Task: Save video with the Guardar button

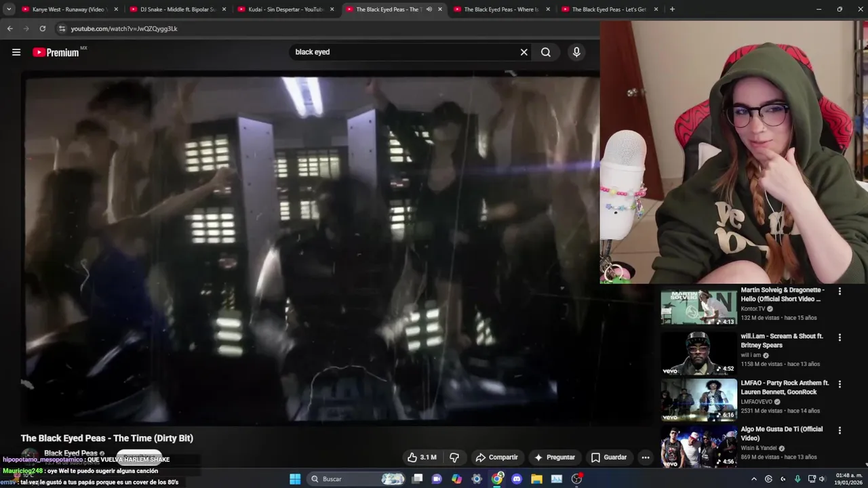Action: 608,457
